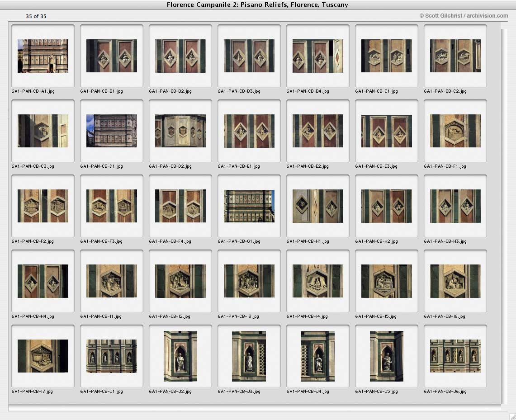Open thumbnail 6A1-PAN-CB-I7.jpg

43,356
